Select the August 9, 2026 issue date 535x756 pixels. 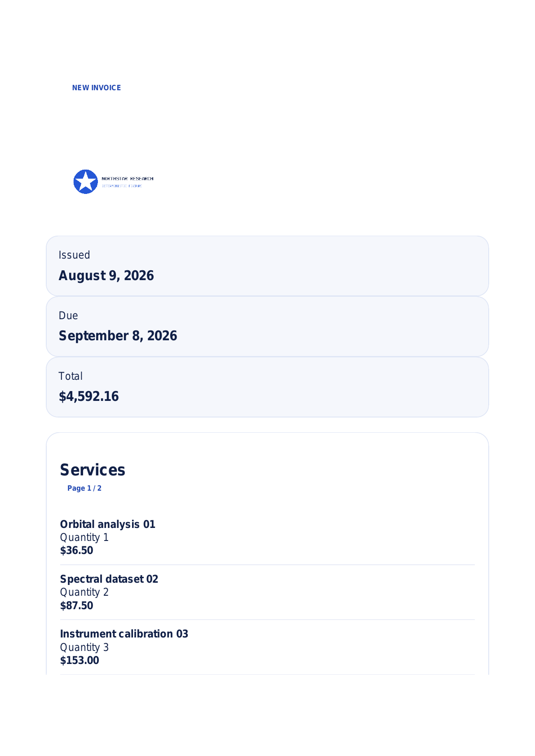(x=106, y=276)
